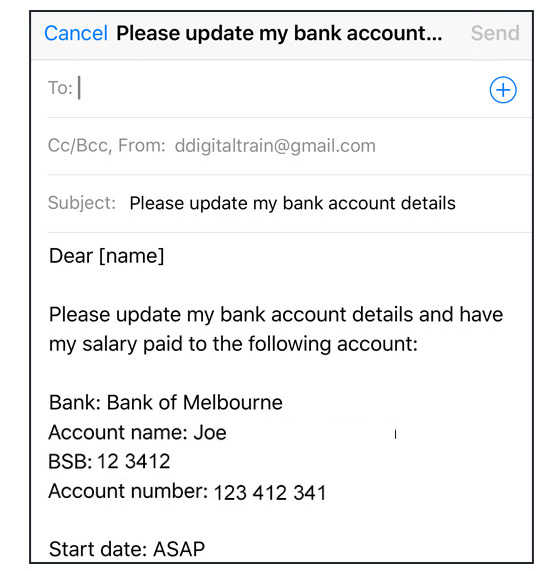Image resolution: width=545 pixels, height=571 pixels.
Task: Edit the Subject line text
Action: click(x=292, y=203)
